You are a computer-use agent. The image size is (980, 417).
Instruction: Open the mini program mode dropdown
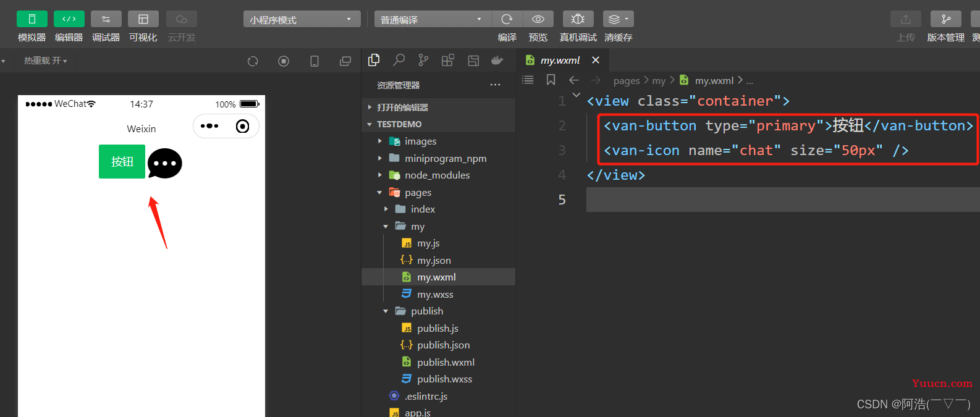tap(302, 19)
